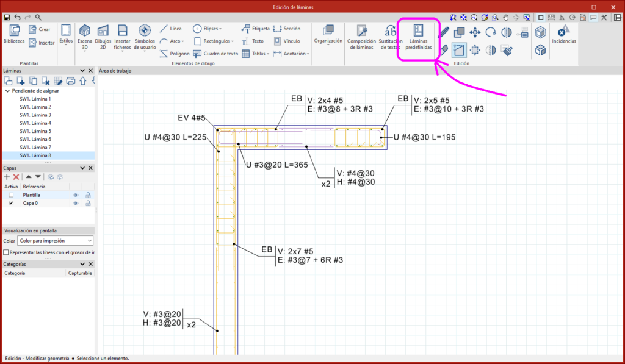
Task: Delete layer with the red X icon
Action: point(16,177)
